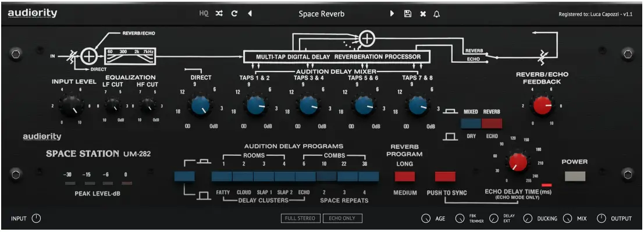Click the Multi-Tap Digital Delay Reverberation Processor box
This screenshot has height=232, width=644.
337,56
